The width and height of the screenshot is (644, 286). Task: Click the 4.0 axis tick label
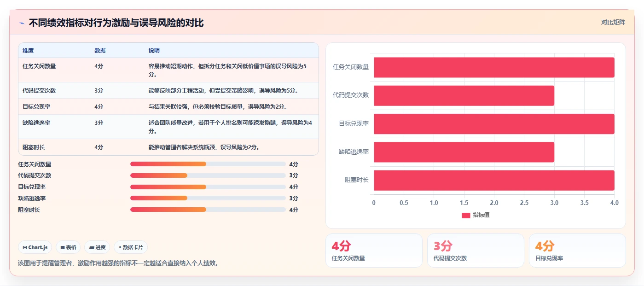coord(614,203)
